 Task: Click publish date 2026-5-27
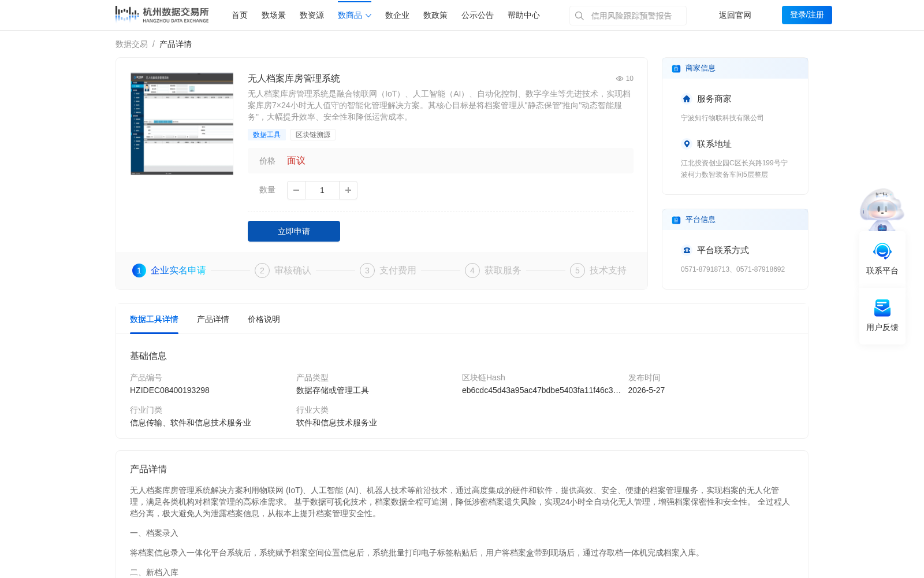(646, 390)
